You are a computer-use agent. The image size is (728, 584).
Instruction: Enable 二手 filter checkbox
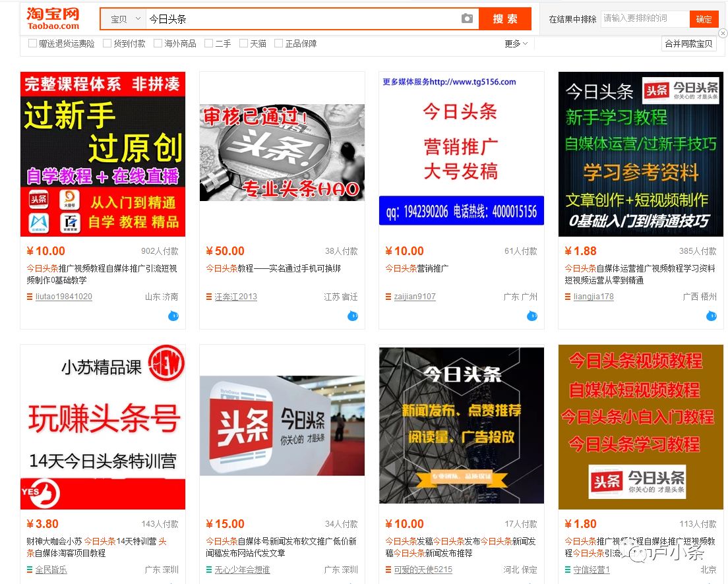point(209,43)
